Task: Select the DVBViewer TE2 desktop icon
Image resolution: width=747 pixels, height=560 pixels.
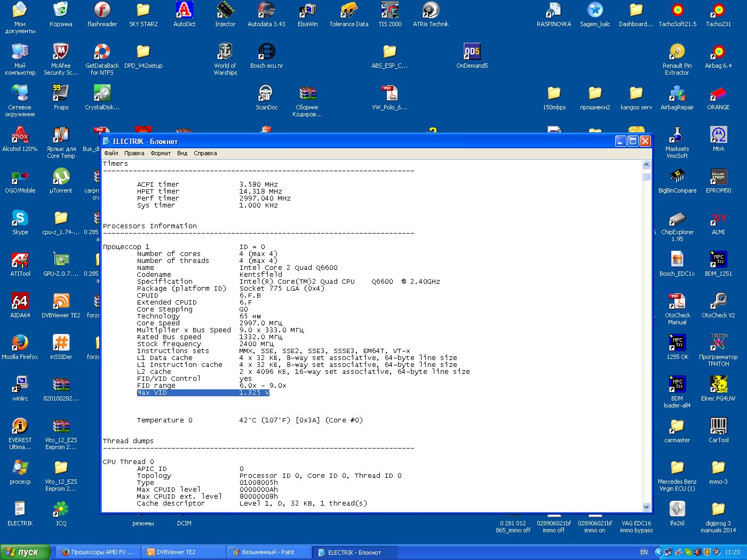Action: tap(61, 306)
